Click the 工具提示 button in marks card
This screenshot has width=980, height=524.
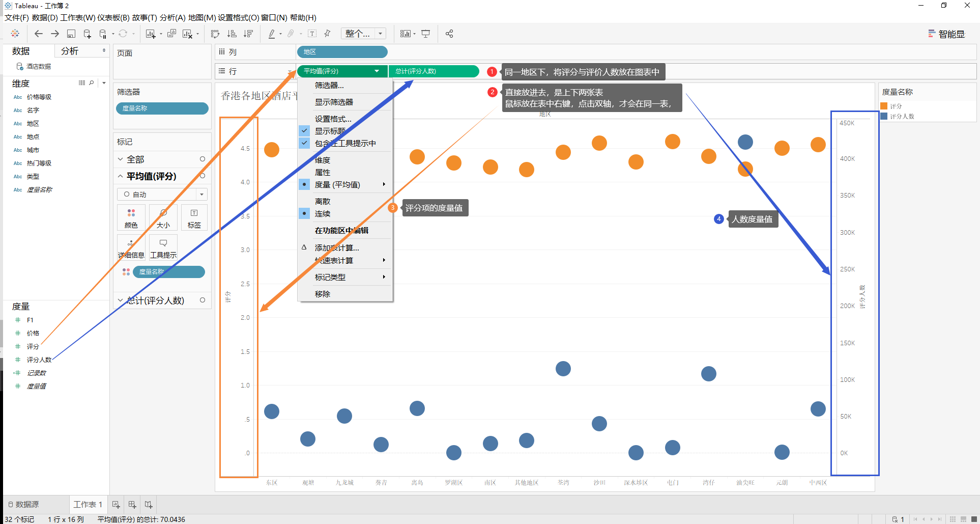coord(163,247)
